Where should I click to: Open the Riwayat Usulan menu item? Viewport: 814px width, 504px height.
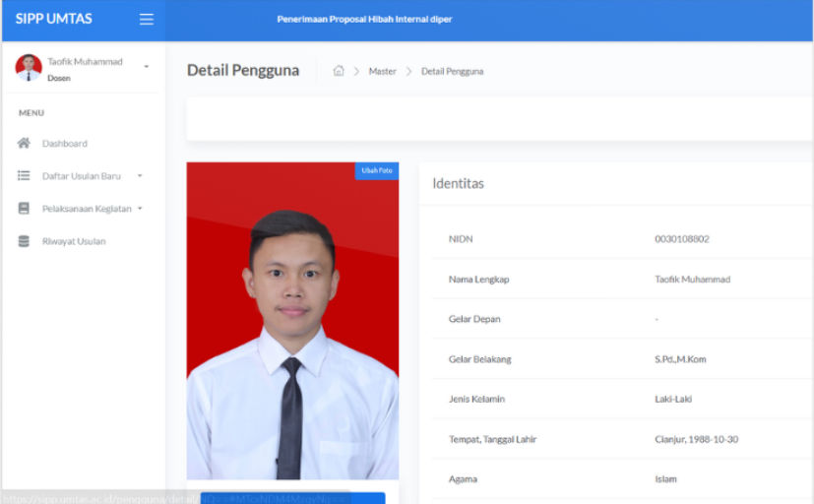tap(74, 241)
